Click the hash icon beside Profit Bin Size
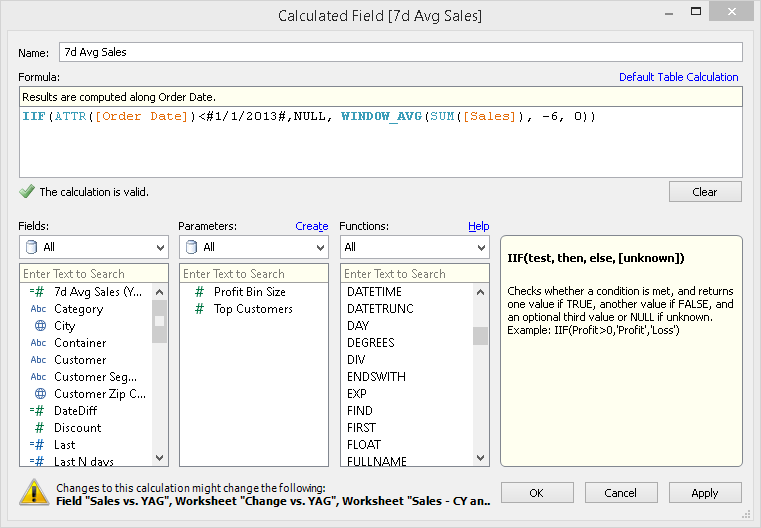This screenshot has width=761, height=528. point(198,292)
